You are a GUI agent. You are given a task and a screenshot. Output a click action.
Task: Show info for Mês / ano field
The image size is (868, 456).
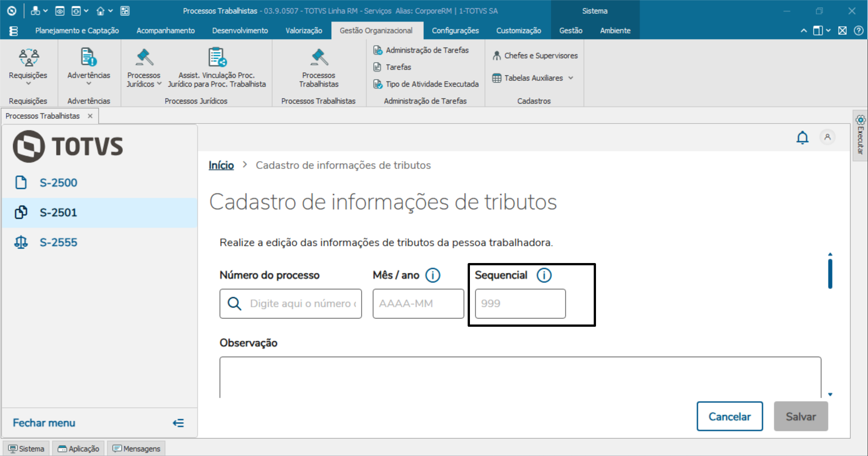tap(433, 275)
